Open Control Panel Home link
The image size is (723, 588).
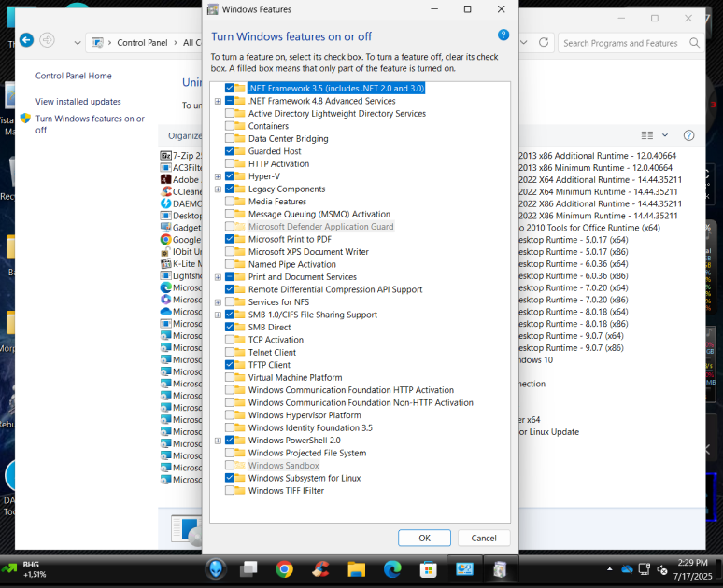point(73,76)
